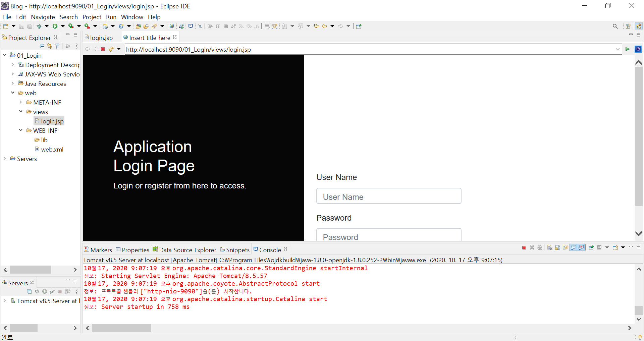Terminate the server with the Console red stop icon

tap(524, 248)
